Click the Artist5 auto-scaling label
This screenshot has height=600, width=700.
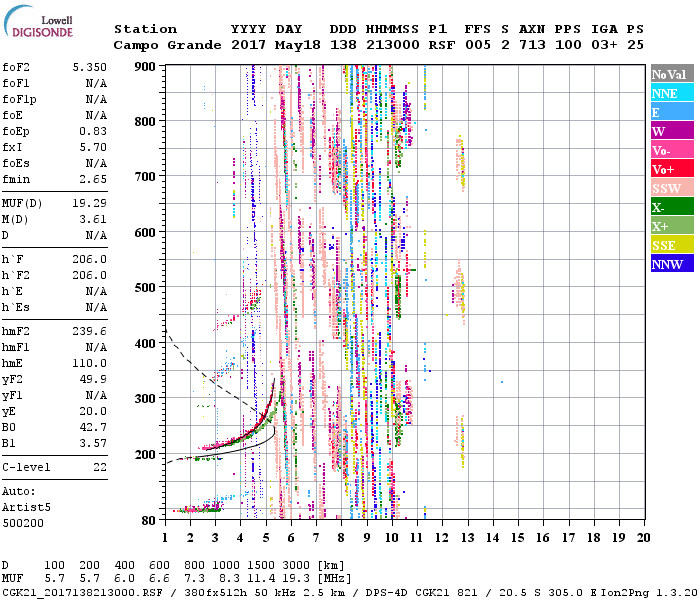point(26,508)
